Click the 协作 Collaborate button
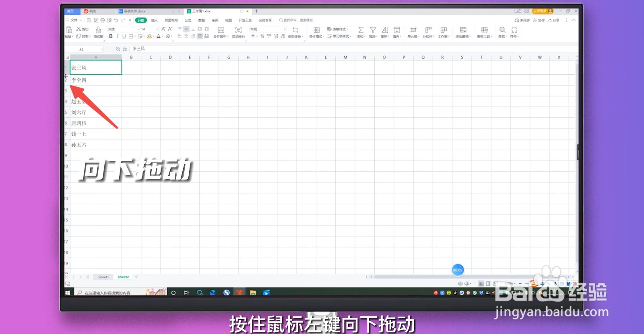This screenshot has height=334, width=644. [x=539, y=20]
